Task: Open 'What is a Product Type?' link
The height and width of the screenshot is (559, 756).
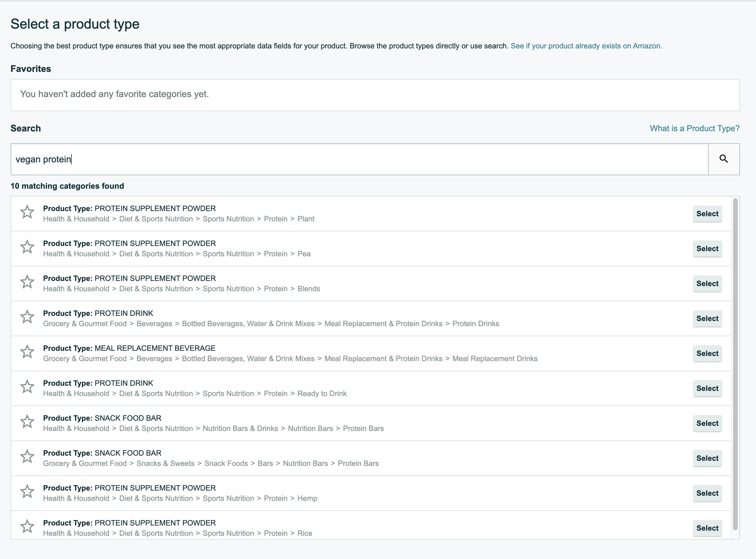Action: point(694,128)
